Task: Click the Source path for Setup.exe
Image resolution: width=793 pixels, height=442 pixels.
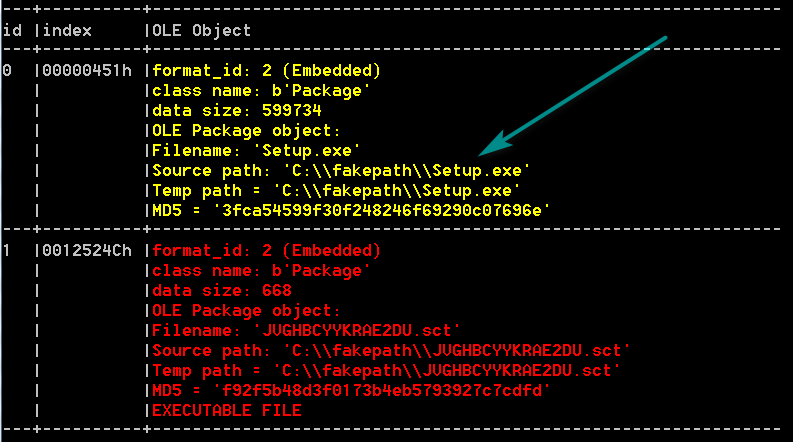Action: click(x=340, y=170)
